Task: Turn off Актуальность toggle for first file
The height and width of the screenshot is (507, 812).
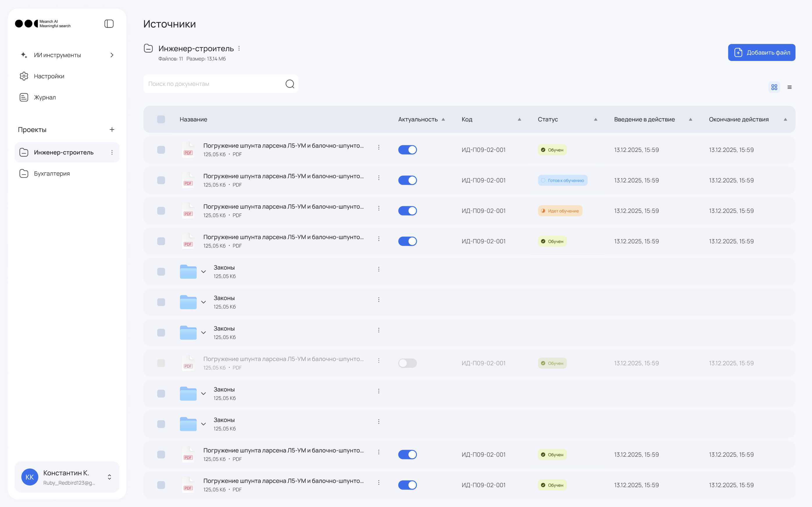Action: click(x=407, y=150)
